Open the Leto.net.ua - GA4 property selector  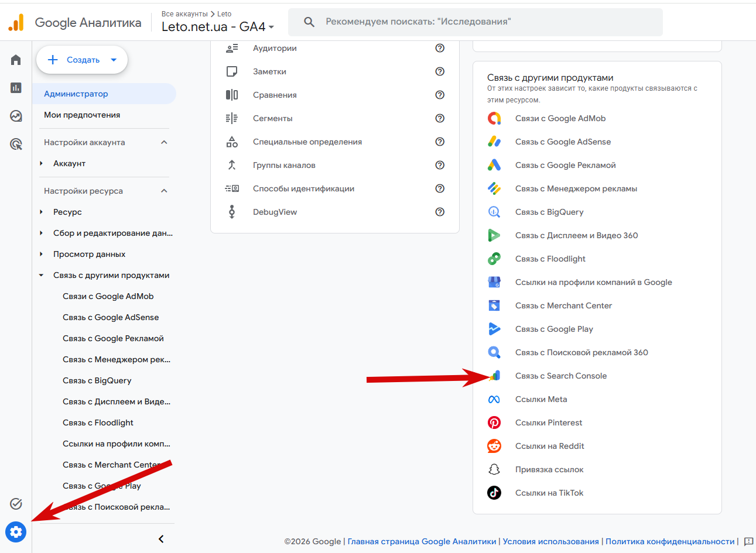pos(218,26)
